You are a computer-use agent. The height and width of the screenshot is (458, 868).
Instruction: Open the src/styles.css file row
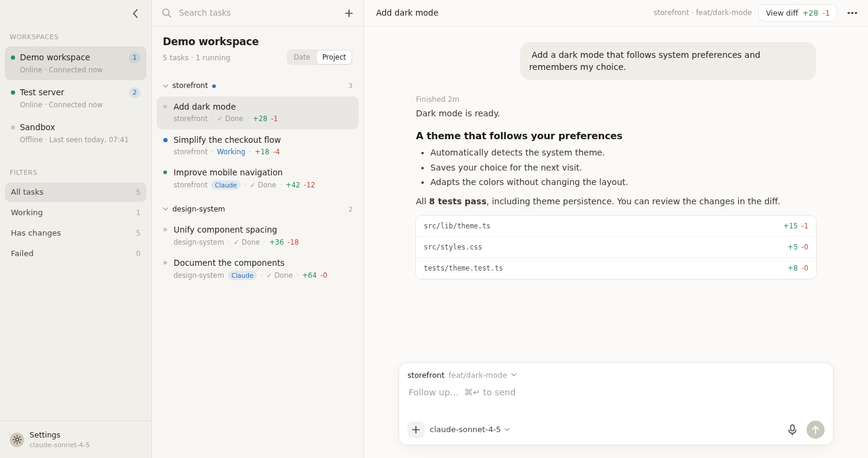616,247
